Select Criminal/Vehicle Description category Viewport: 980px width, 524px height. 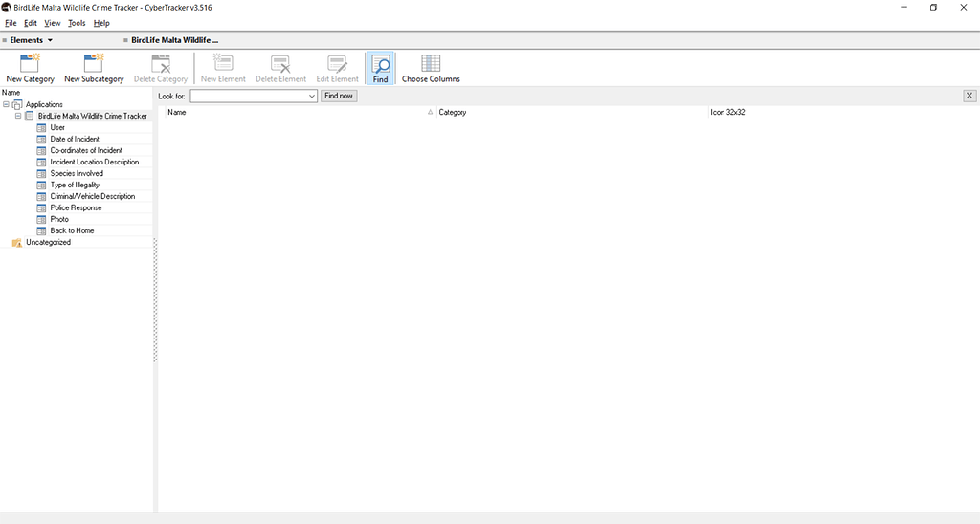point(93,196)
